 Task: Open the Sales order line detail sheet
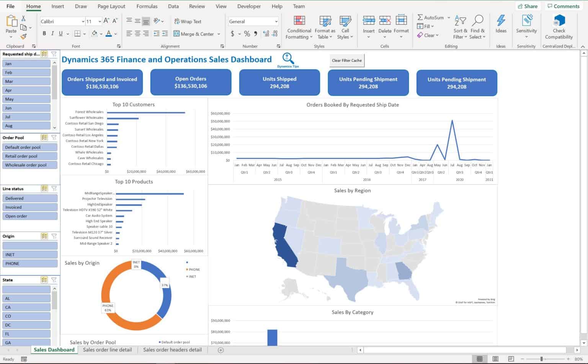[108, 349]
